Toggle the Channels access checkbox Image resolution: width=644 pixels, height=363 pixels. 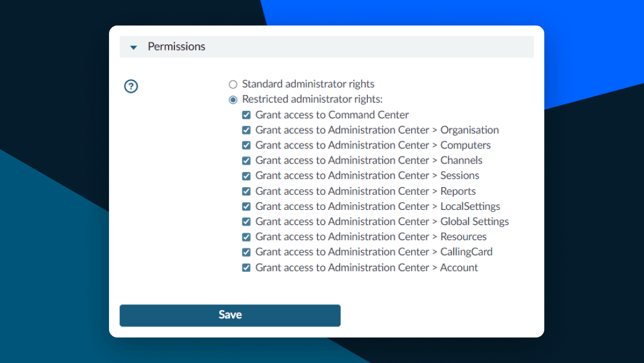click(x=246, y=160)
